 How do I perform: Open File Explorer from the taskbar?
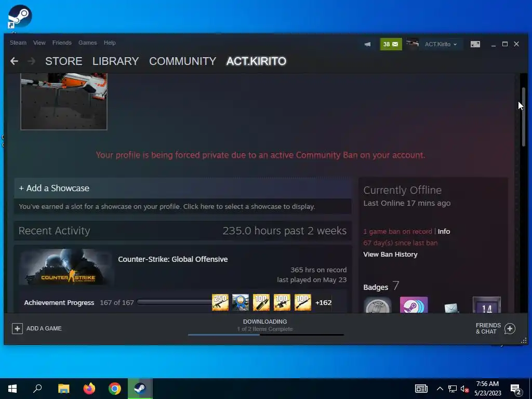(63, 389)
